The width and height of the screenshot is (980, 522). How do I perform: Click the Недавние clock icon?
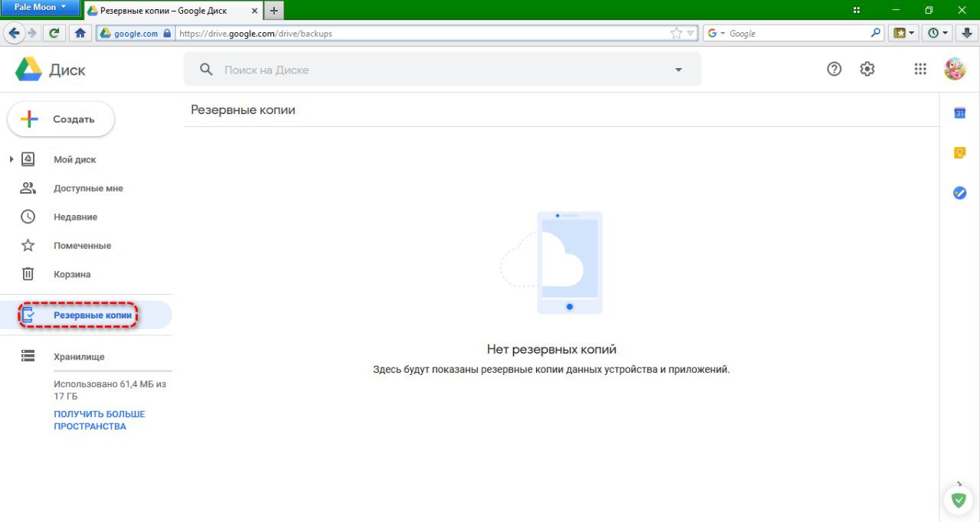click(x=28, y=217)
